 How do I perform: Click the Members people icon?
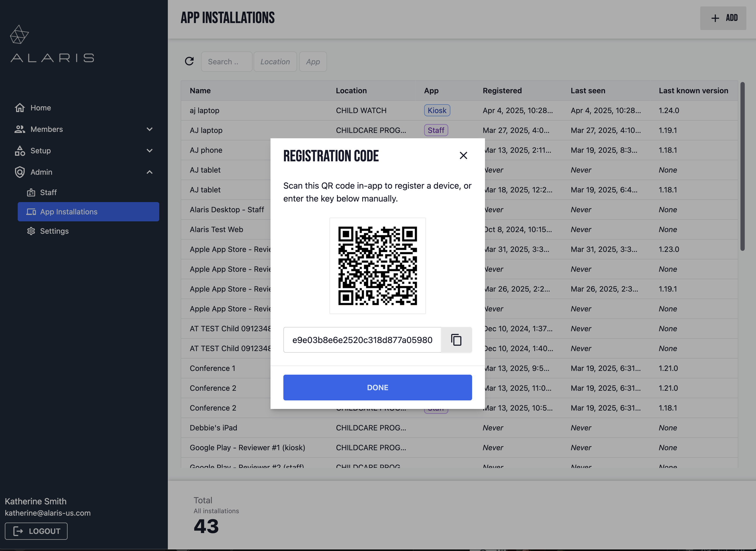(20, 129)
